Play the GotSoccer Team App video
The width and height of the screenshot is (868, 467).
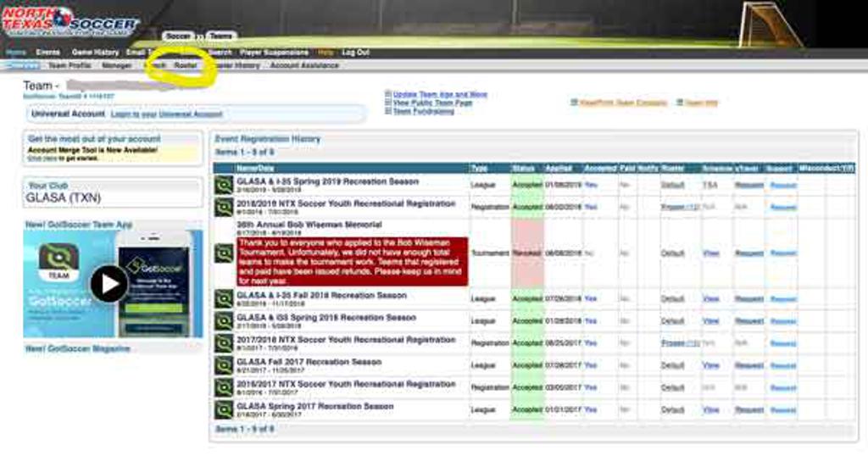[x=109, y=284]
